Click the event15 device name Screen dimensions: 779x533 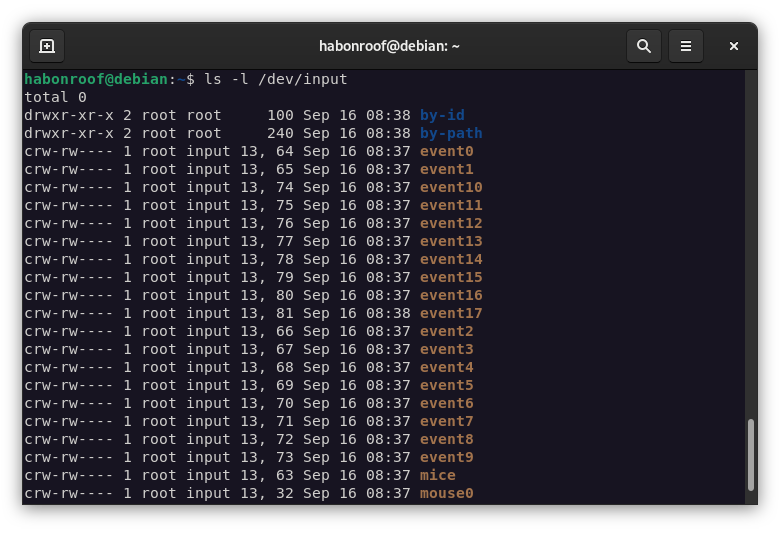click(x=451, y=277)
